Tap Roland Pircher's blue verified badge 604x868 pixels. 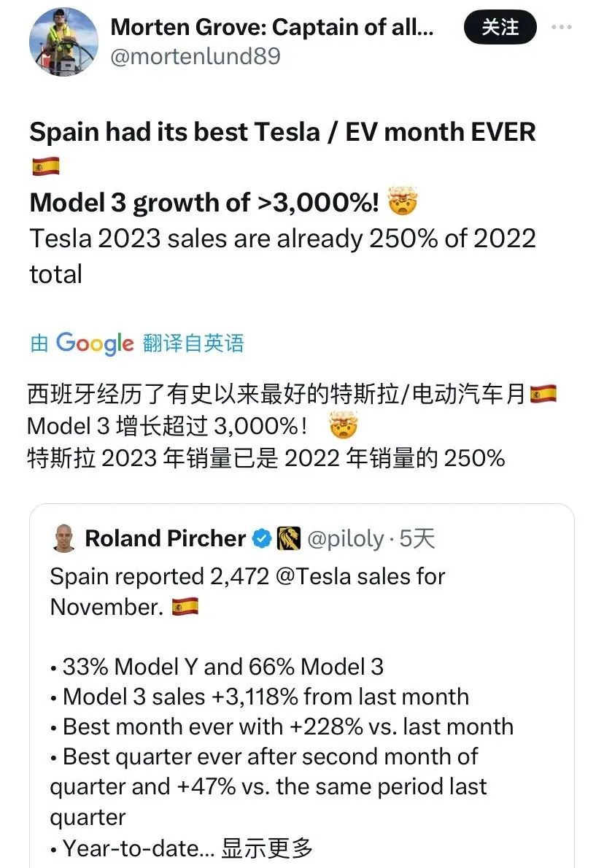[261, 538]
